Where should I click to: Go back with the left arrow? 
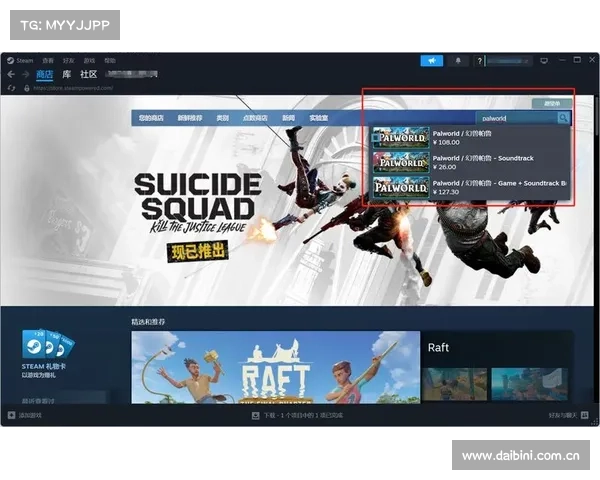(x=11, y=74)
